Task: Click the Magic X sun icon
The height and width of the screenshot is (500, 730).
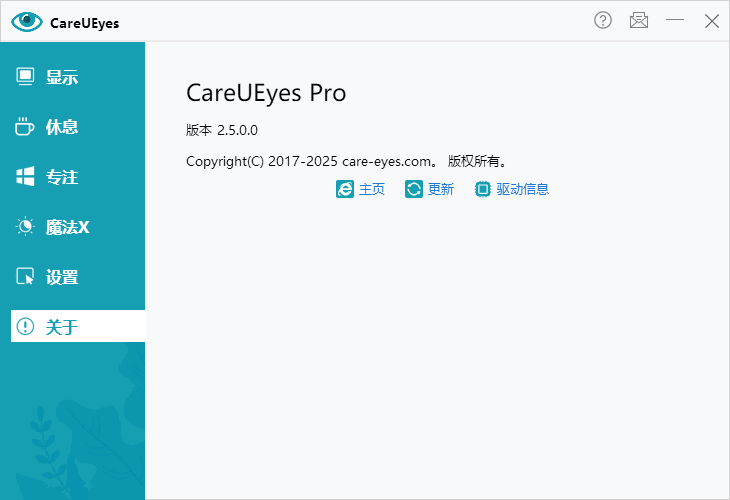Action: [26, 227]
